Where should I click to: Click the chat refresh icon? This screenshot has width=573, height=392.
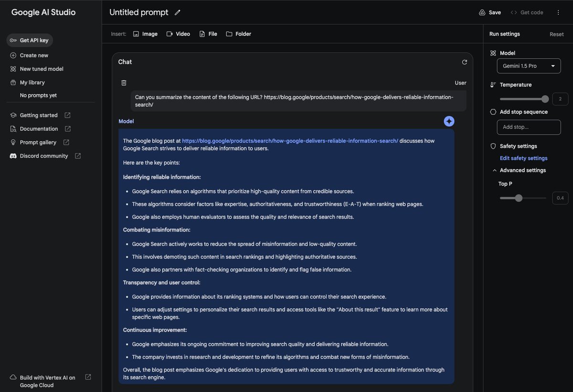pyautogui.click(x=465, y=62)
